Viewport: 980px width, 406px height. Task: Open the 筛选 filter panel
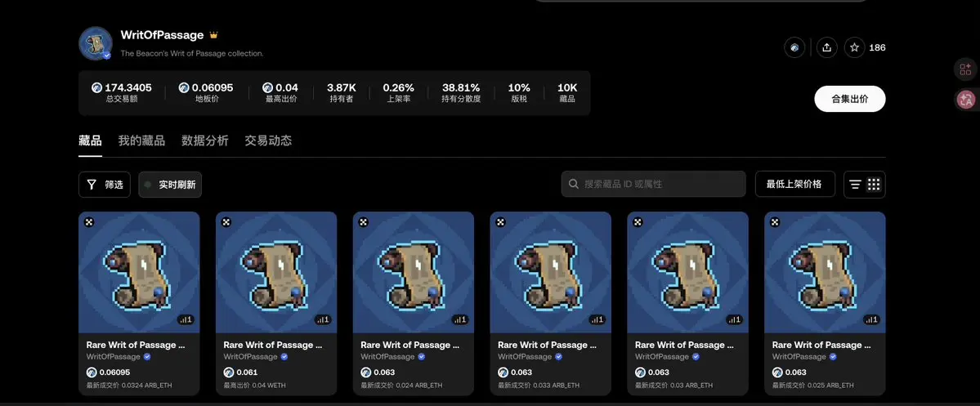(x=105, y=185)
